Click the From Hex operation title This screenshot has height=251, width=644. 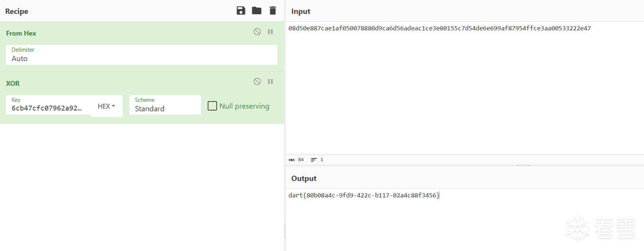(x=21, y=33)
